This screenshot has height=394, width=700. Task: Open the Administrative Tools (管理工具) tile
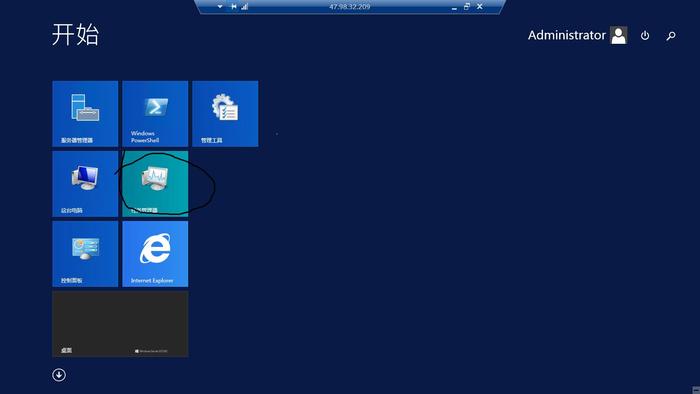tap(225, 114)
